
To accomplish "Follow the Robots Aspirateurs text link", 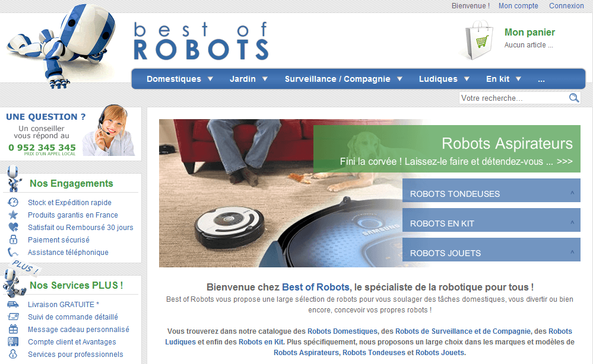I will (306, 352).
